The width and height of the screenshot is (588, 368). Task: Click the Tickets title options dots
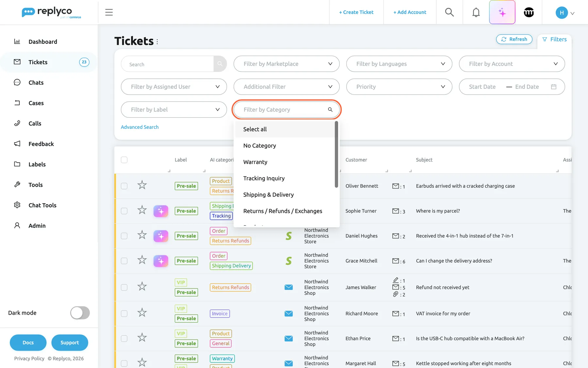157,42
